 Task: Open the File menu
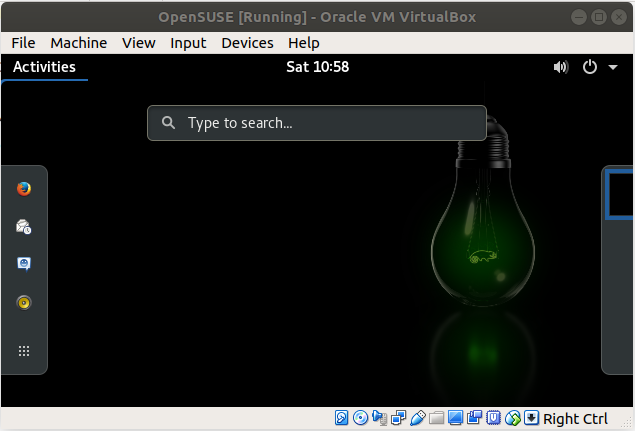(x=23, y=43)
